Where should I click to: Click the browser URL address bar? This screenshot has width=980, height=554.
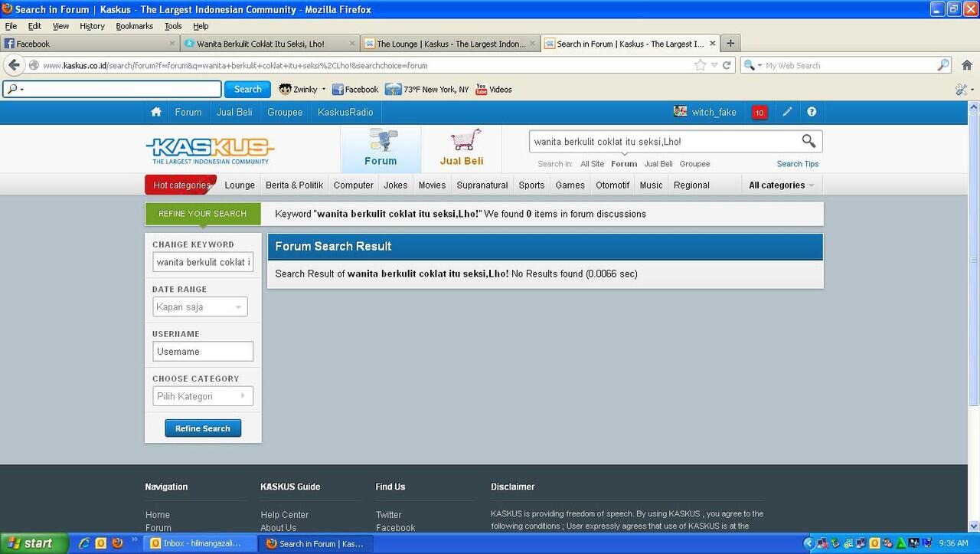[366, 65]
